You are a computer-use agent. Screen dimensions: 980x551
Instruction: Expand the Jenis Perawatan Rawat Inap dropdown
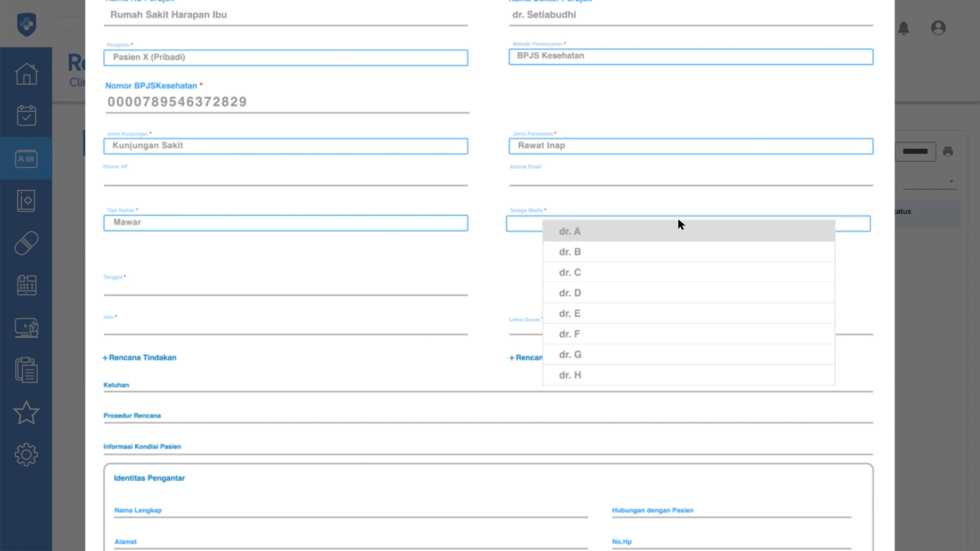691,146
